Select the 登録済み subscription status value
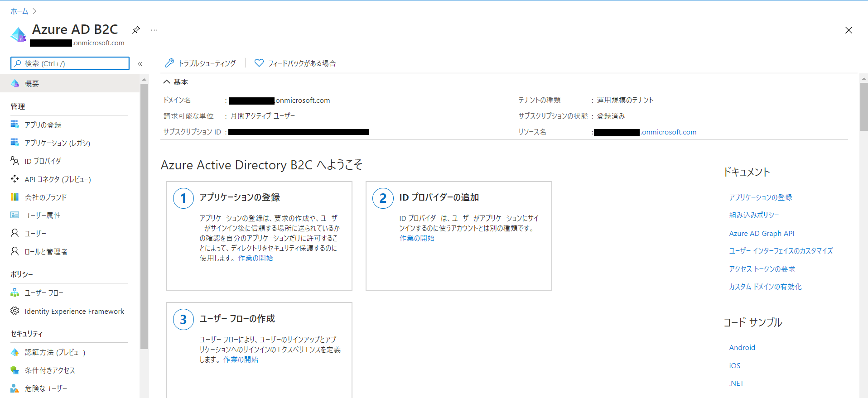 coord(611,116)
